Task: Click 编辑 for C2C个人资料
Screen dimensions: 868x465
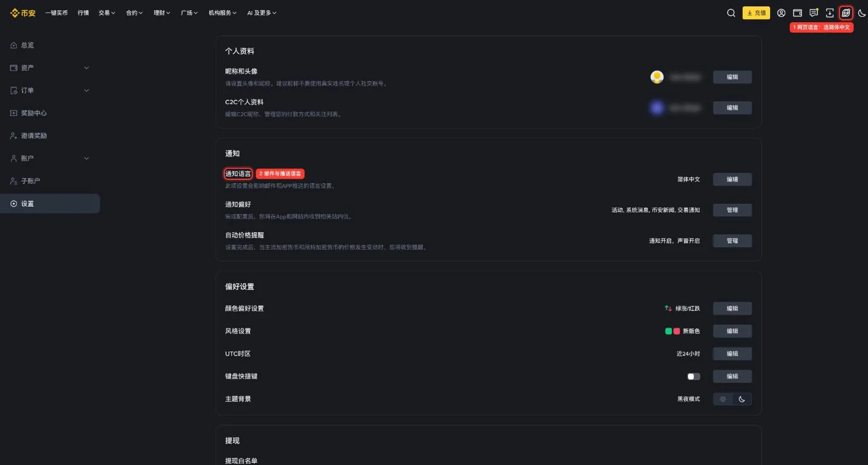Action: pos(732,108)
